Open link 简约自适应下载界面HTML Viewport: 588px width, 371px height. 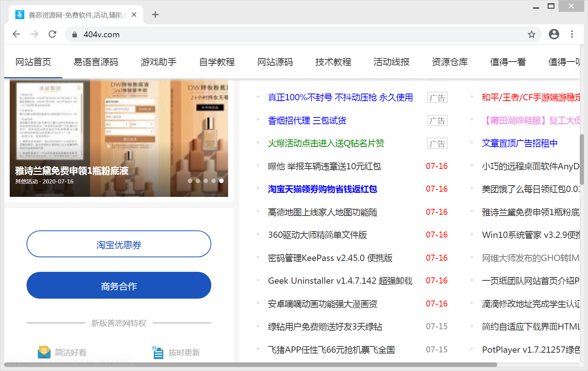531,327
